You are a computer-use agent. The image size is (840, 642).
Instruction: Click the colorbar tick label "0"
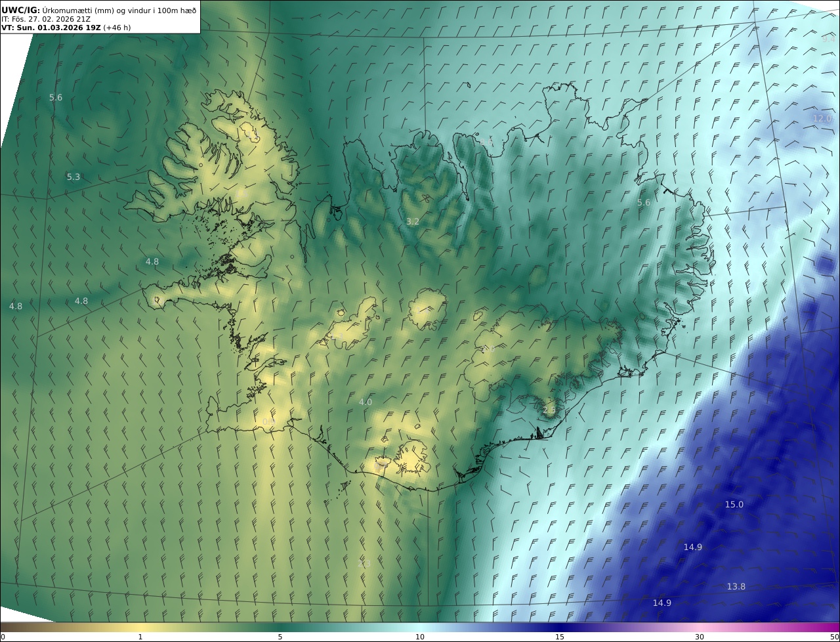pos(3,637)
